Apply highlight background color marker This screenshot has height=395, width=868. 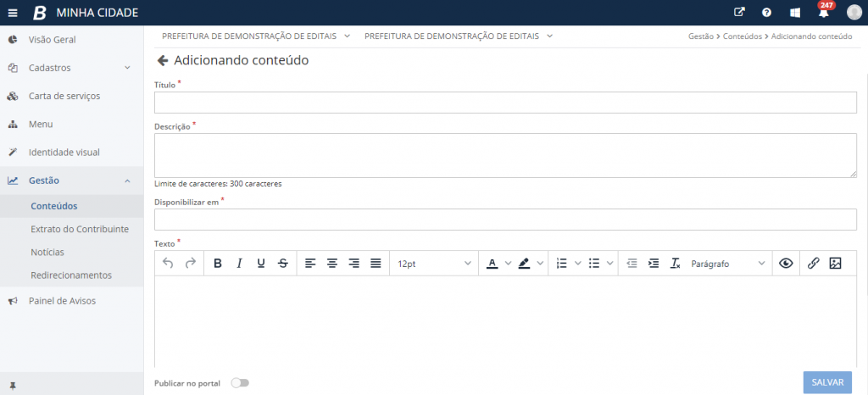pyautogui.click(x=524, y=264)
